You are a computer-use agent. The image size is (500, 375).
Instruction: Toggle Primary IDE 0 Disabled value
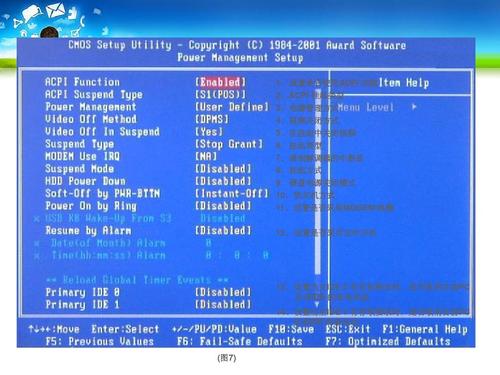(x=223, y=292)
